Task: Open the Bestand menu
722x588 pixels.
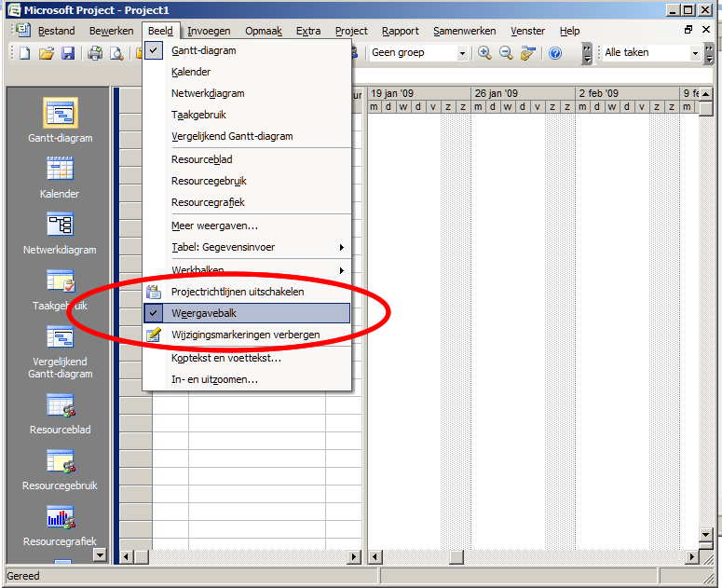Action: tap(56, 31)
